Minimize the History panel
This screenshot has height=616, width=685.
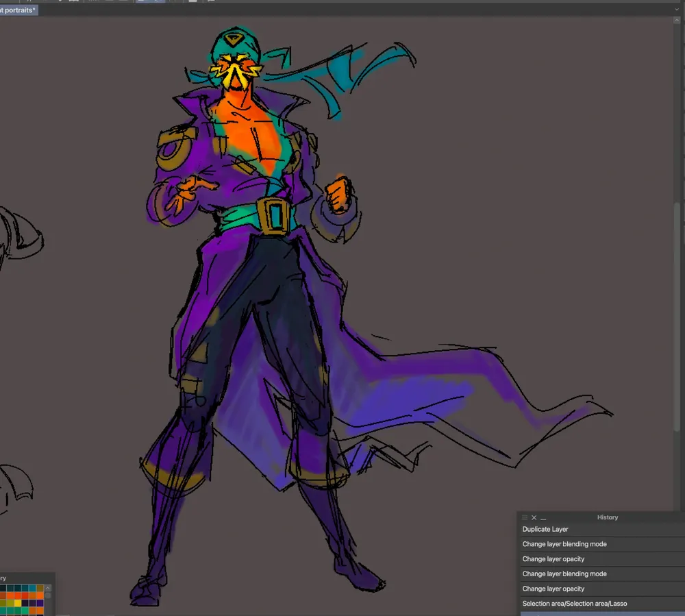(543, 518)
